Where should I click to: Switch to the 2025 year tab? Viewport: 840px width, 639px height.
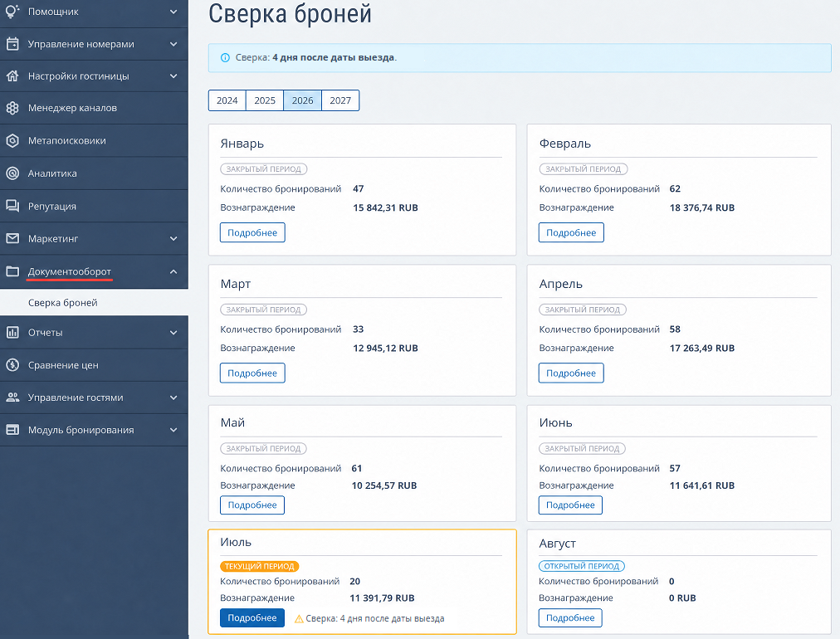click(265, 100)
